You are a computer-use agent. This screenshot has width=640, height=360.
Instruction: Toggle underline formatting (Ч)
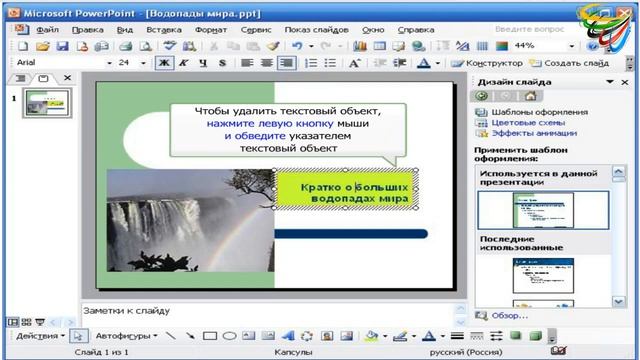click(203, 63)
